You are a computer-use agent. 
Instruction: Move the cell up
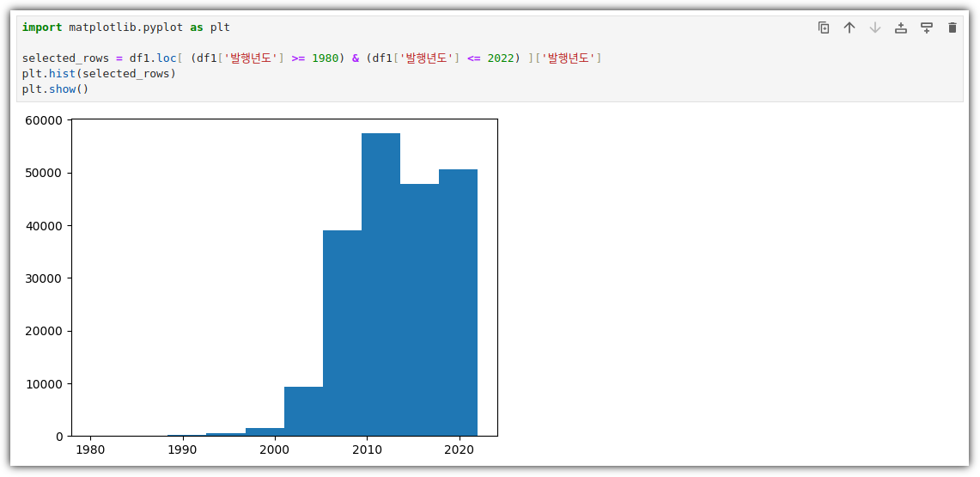tap(849, 28)
